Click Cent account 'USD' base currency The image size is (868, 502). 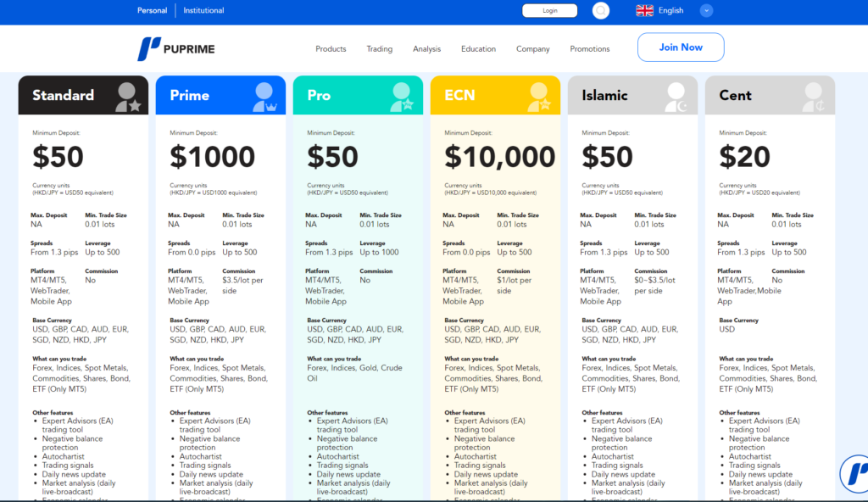pos(726,329)
